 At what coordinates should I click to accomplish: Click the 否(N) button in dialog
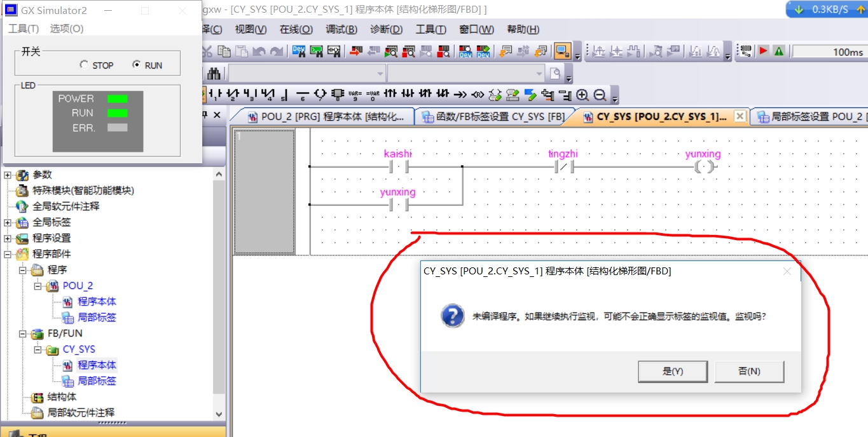(x=749, y=372)
